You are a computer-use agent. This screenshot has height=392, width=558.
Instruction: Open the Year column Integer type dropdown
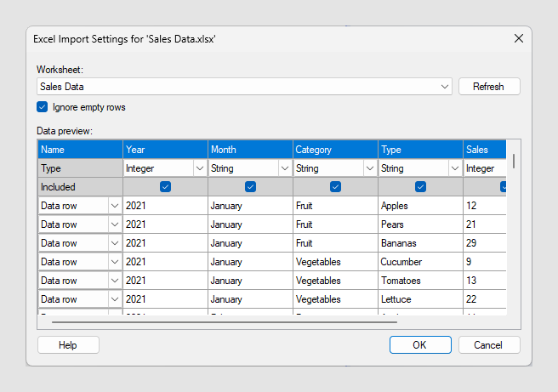[199, 168]
